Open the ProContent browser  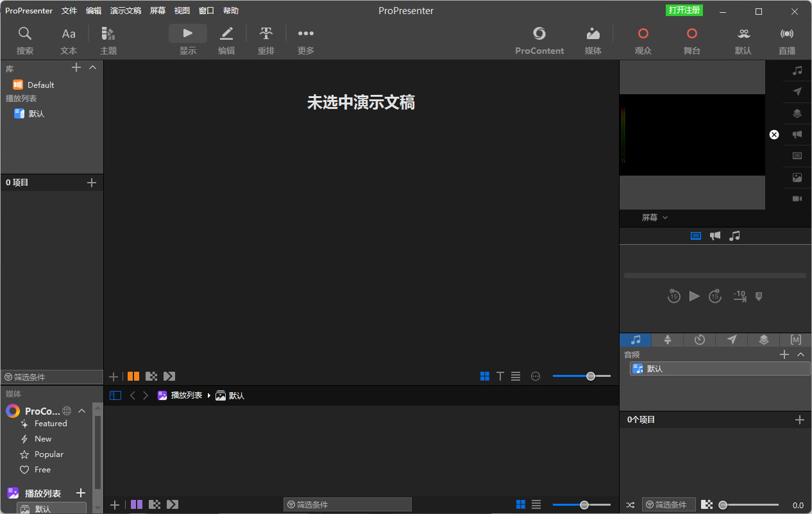[x=539, y=41]
